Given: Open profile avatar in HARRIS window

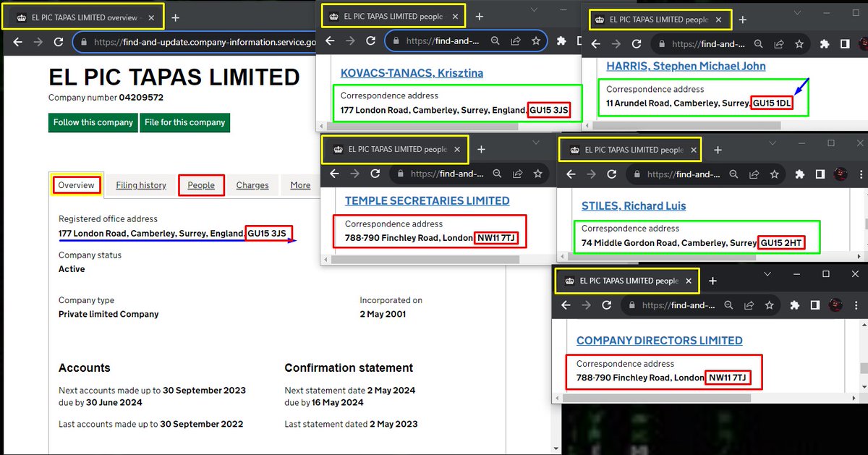Looking at the screenshot, I should (864, 43).
